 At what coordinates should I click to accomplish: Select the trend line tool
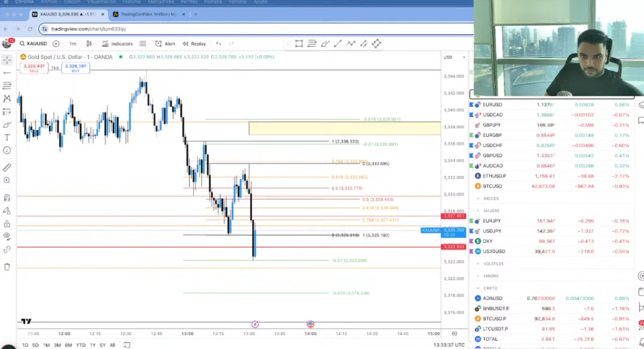(7, 73)
